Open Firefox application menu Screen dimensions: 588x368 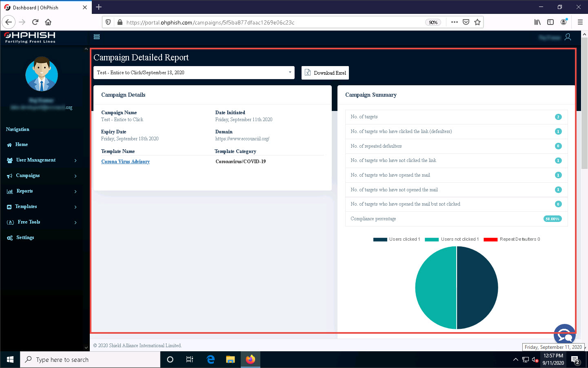coord(580,22)
